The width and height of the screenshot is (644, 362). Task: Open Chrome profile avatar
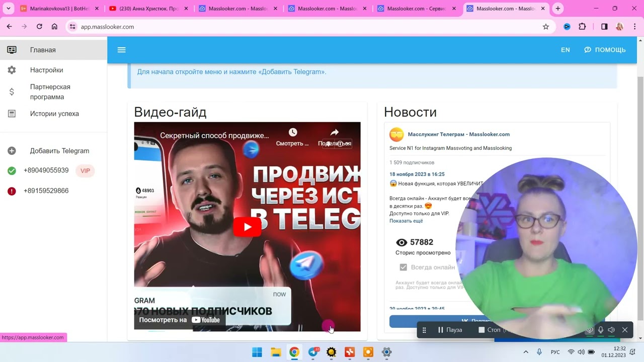pos(619,27)
